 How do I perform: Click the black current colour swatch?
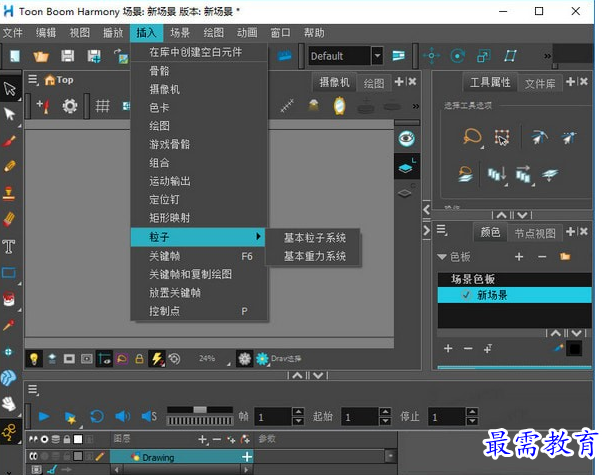pyautogui.click(x=574, y=349)
